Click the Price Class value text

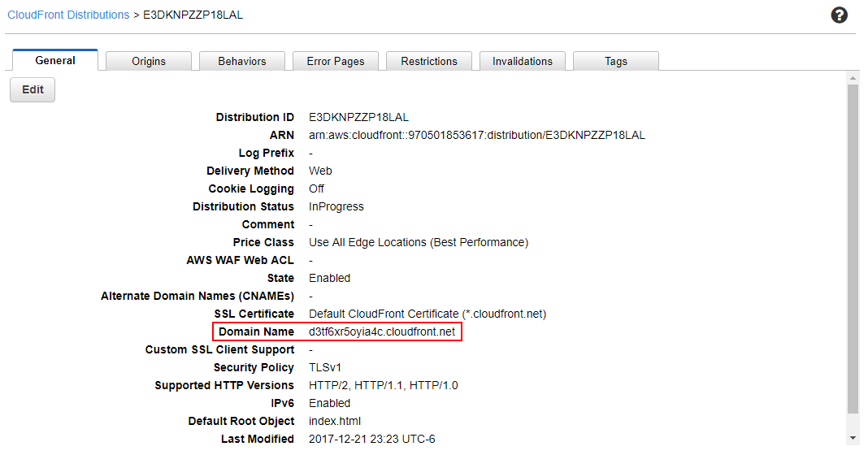tap(419, 242)
